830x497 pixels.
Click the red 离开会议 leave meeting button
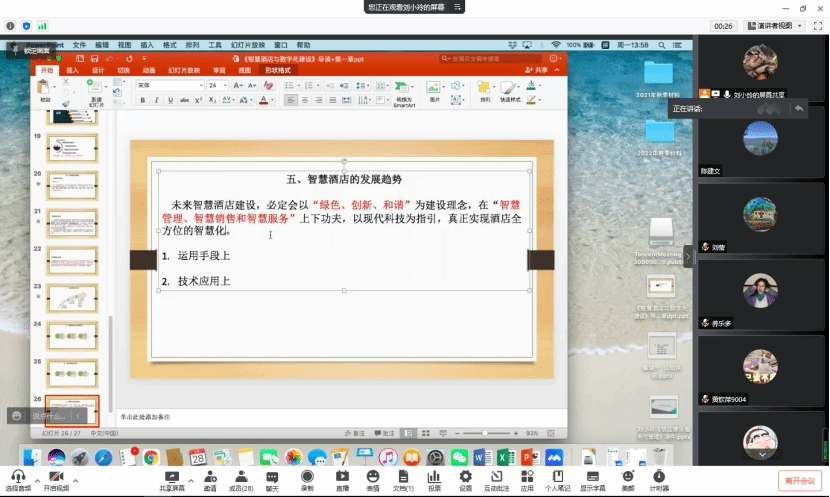(801, 481)
